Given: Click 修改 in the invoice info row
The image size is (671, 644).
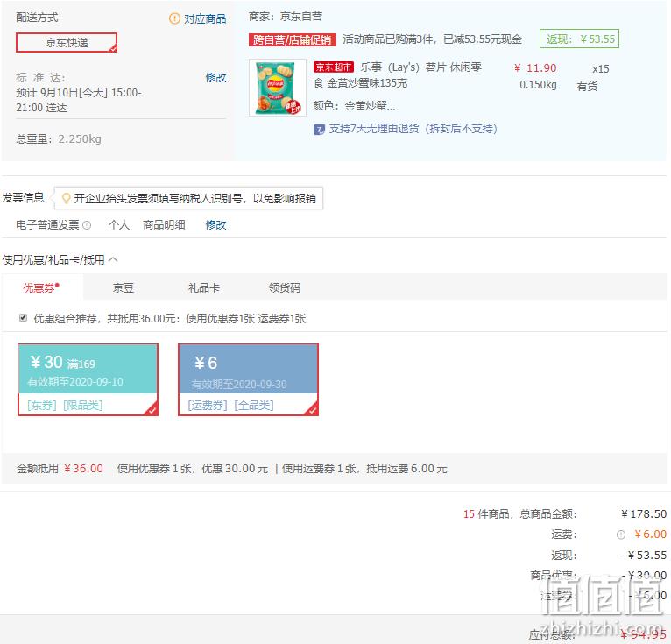Looking at the screenshot, I should click(x=215, y=224).
